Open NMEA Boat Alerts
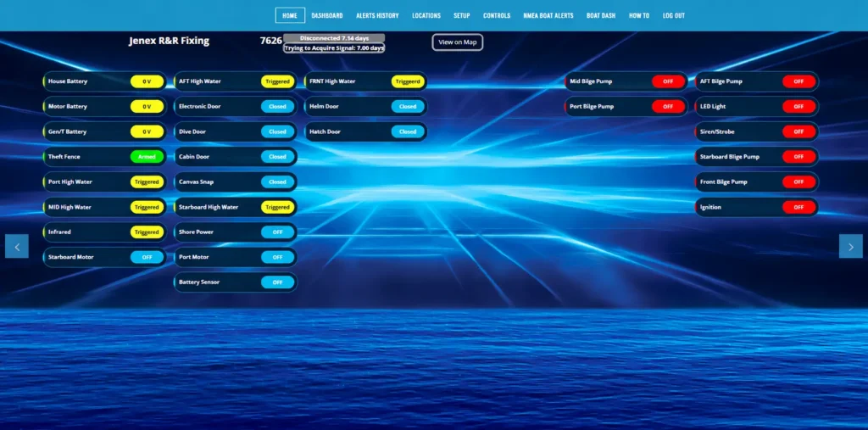 coord(548,15)
